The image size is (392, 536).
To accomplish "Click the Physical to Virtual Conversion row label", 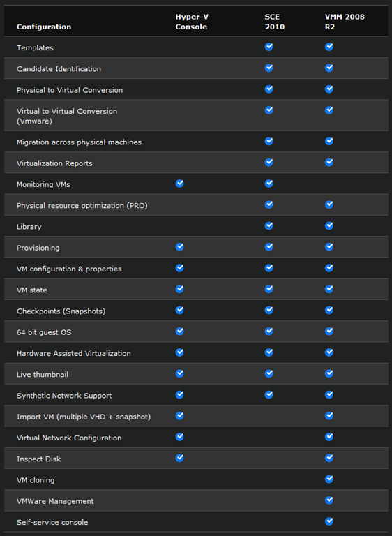I will pos(70,90).
